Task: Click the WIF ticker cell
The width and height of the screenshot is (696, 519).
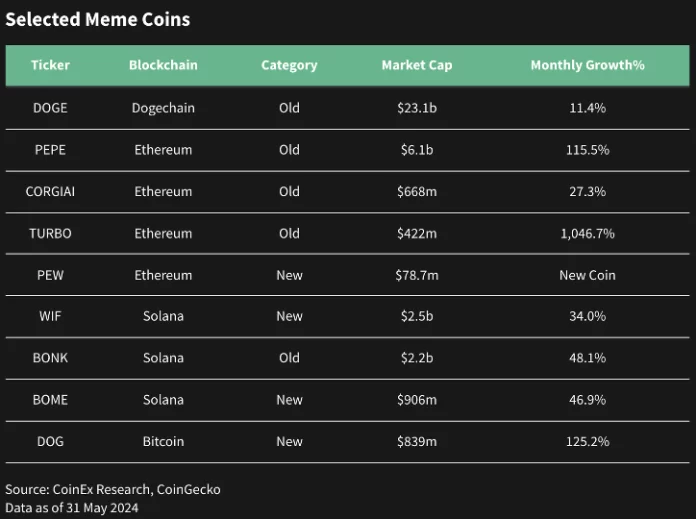Action: [50, 316]
